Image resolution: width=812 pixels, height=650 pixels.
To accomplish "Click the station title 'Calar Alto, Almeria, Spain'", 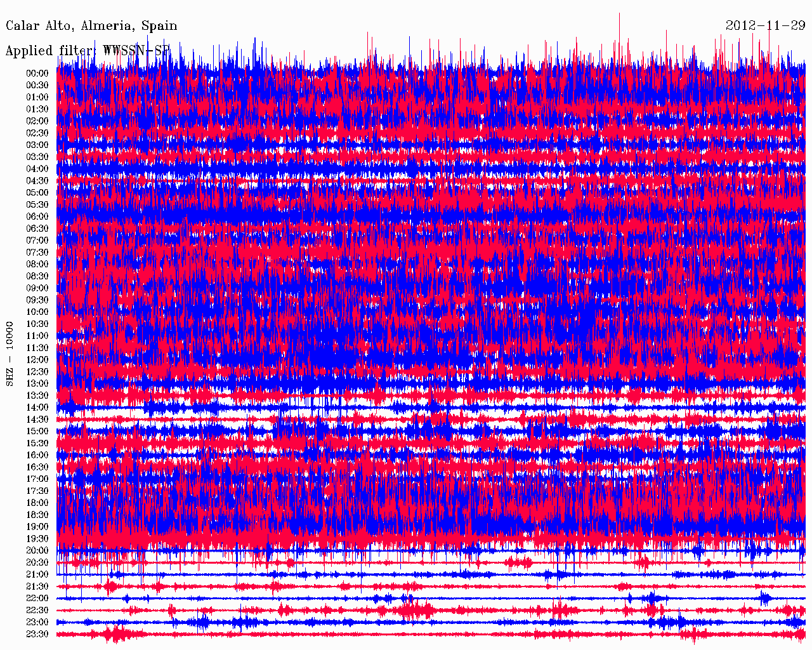I will (x=91, y=26).
